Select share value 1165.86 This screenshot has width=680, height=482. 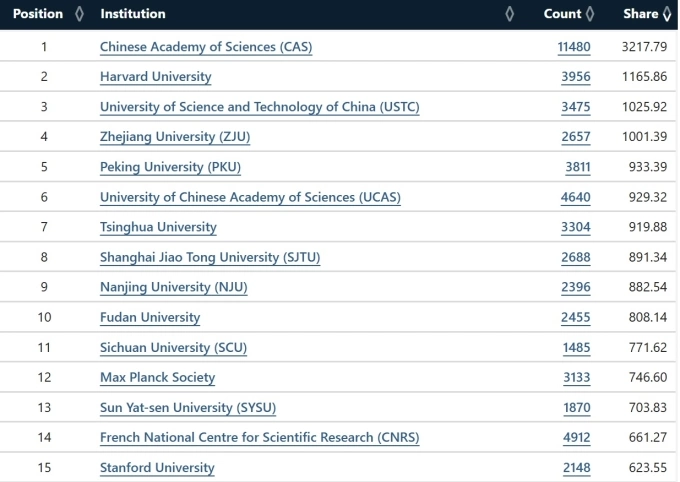(x=645, y=77)
